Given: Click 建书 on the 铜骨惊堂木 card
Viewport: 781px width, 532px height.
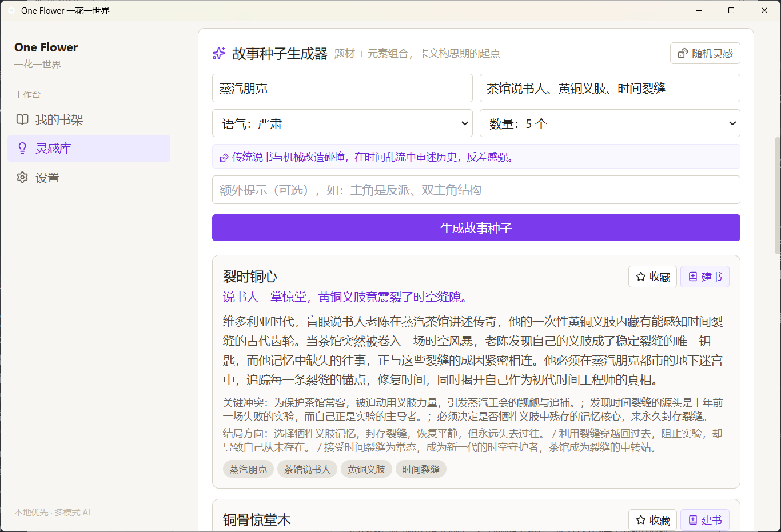Looking at the screenshot, I should tap(704, 520).
